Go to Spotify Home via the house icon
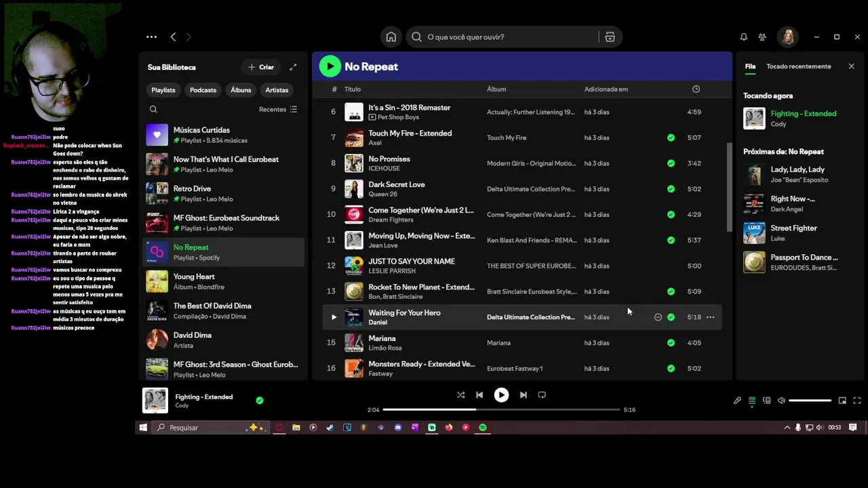This screenshot has height=488, width=868. pyautogui.click(x=391, y=37)
